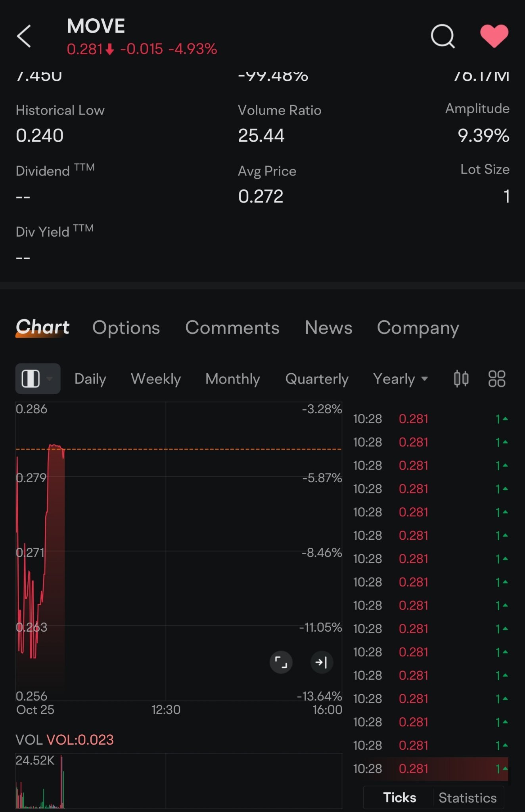The width and height of the screenshot is (525, 812).
Task: Open the four-squares grid icon
Action: [496, 378]
